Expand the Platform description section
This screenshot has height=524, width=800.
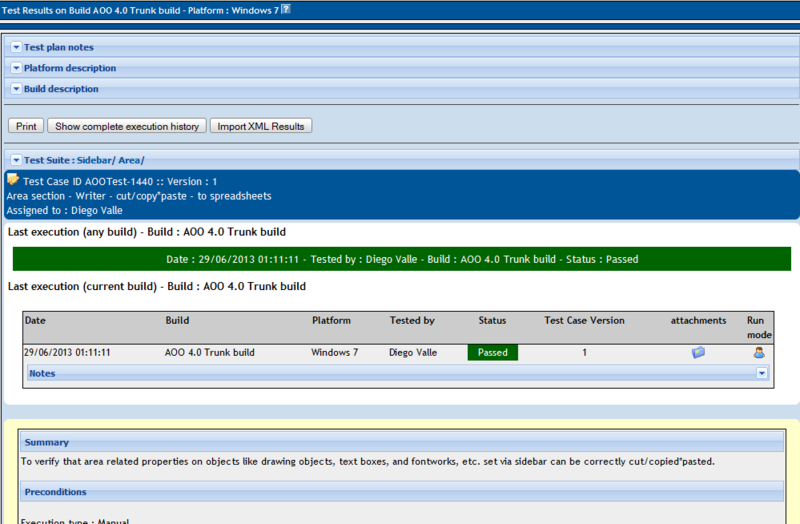tap(16, 68)
